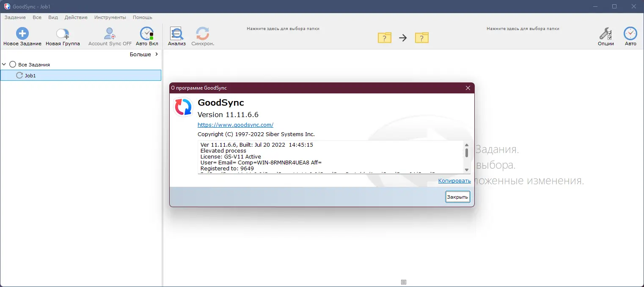Open the Вид menu

(x=53, y=17)
